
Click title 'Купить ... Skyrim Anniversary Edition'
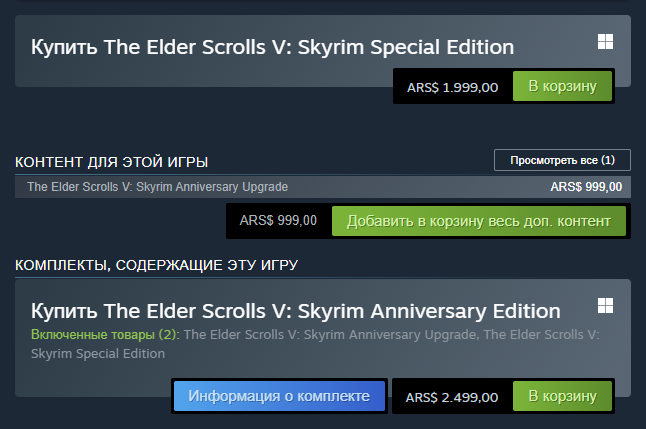click(295, 311)
